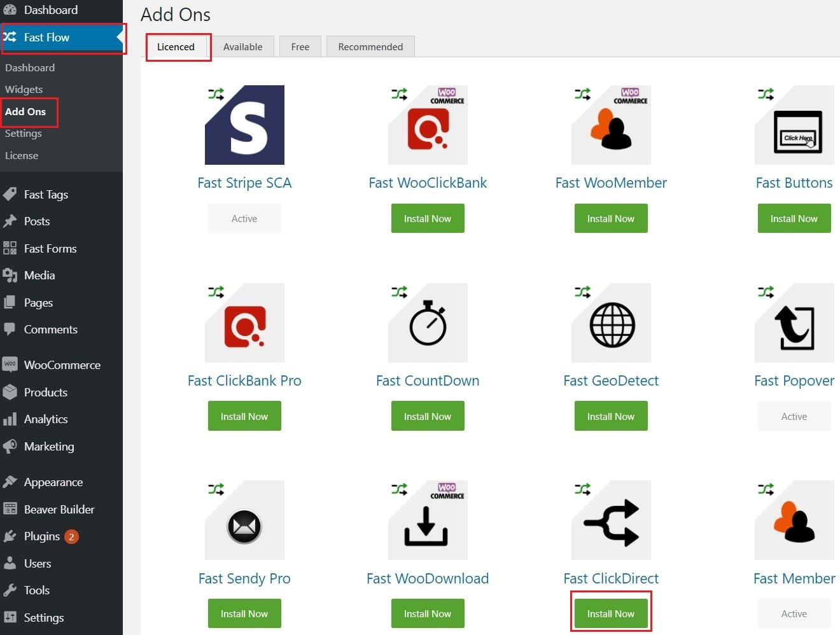Click the Comments bubble icon

(10, 329)
